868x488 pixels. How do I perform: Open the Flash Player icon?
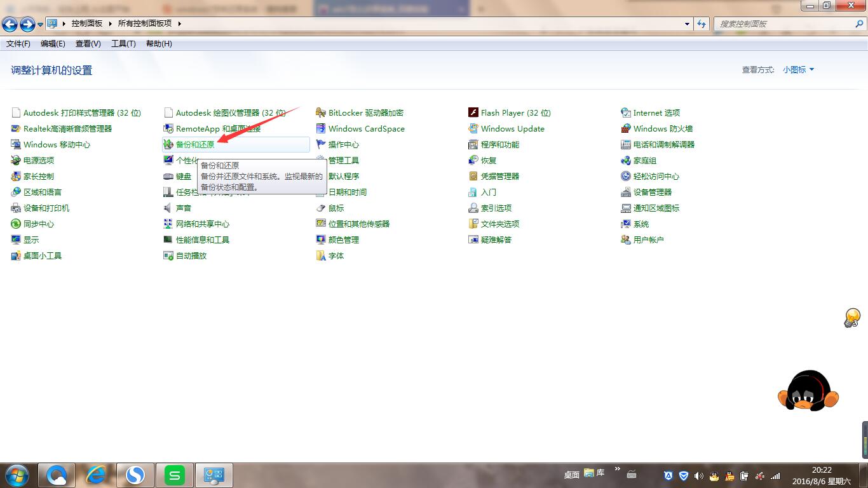(473, 112)
